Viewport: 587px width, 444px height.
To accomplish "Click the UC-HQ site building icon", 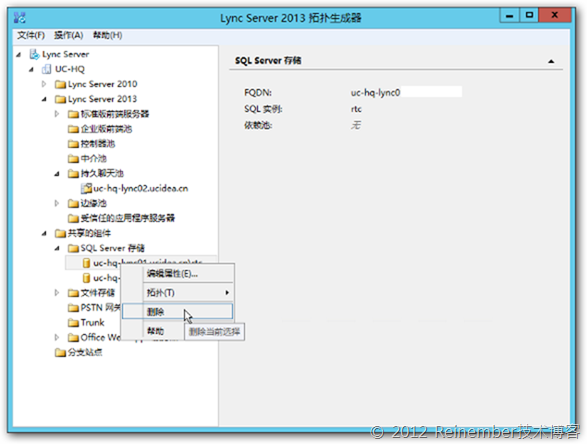I will click(46, 69).
